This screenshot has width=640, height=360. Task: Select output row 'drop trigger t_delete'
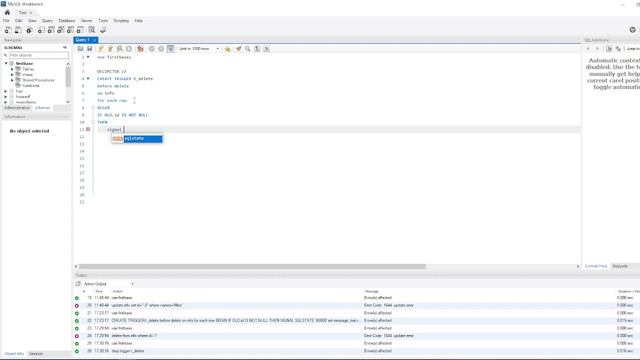pos(356,351)
